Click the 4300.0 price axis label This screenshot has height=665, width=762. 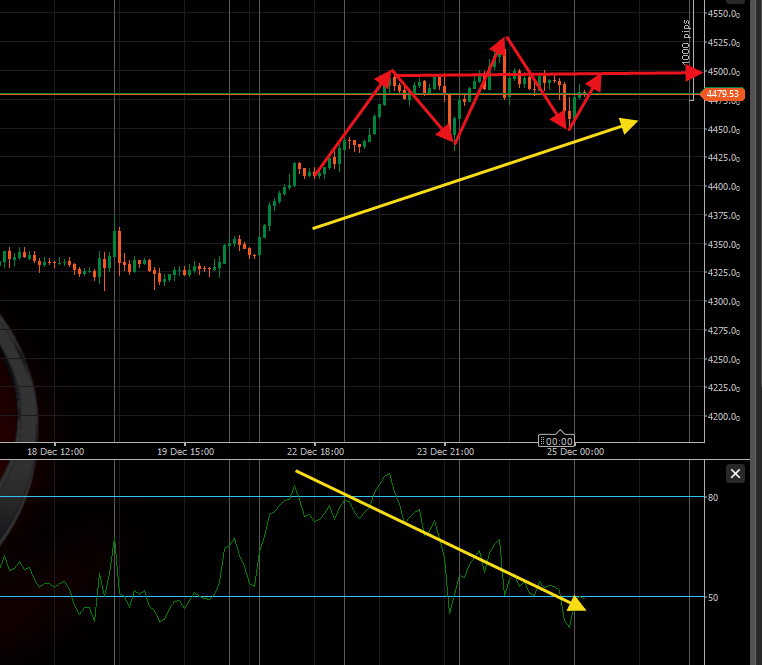pyautogui.click(x=724, y=301)
